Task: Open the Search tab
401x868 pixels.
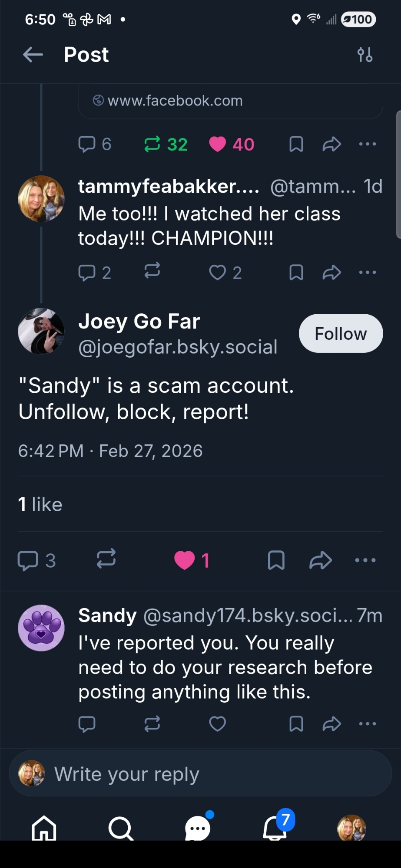Action: [x=120, y=828]
